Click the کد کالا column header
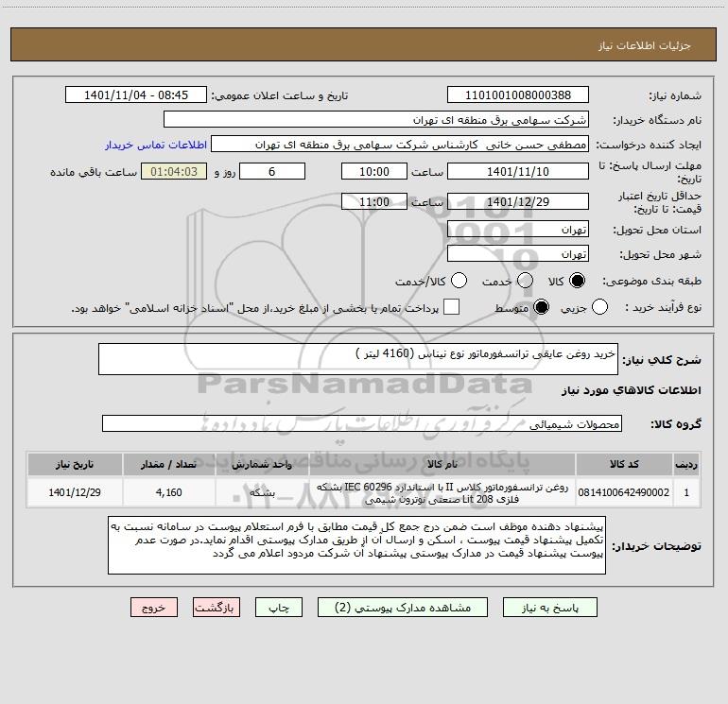This screenshot has width=728, height=704. tap(624, 465)
